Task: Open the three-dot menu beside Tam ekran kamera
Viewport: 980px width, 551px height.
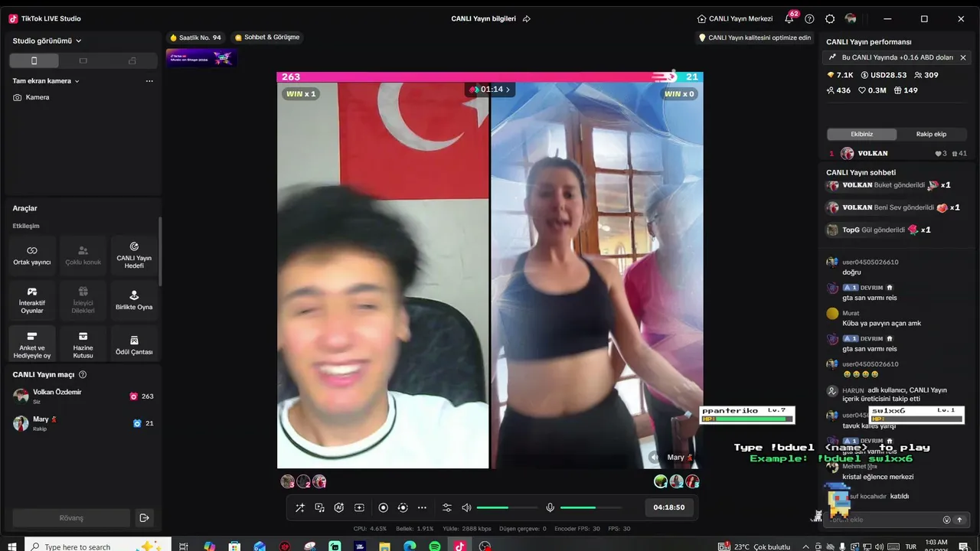Action: pos(149,80)
